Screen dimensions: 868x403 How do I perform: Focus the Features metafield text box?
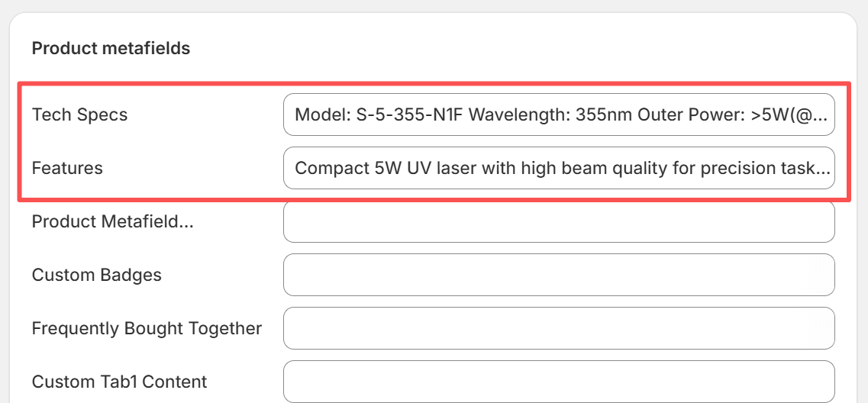coord(558,168)
